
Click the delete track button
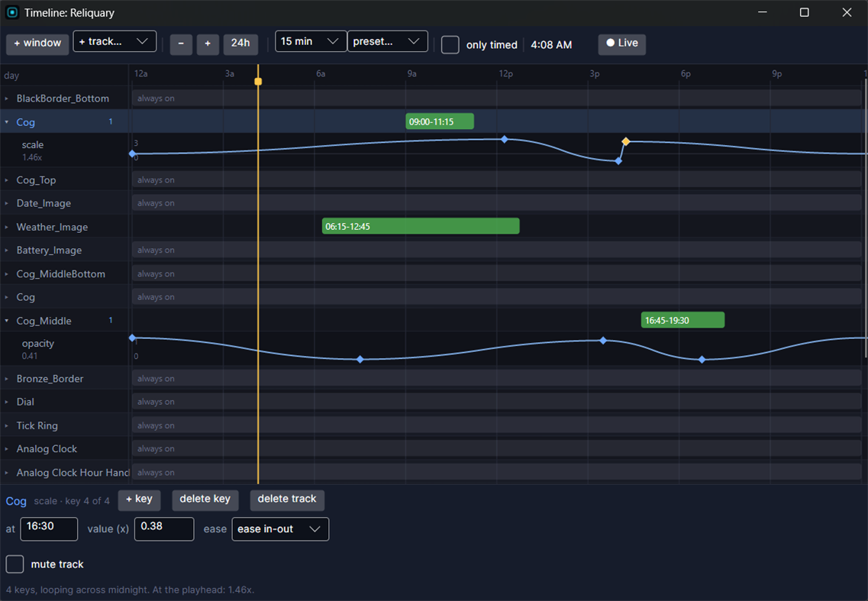click(287, 499)
